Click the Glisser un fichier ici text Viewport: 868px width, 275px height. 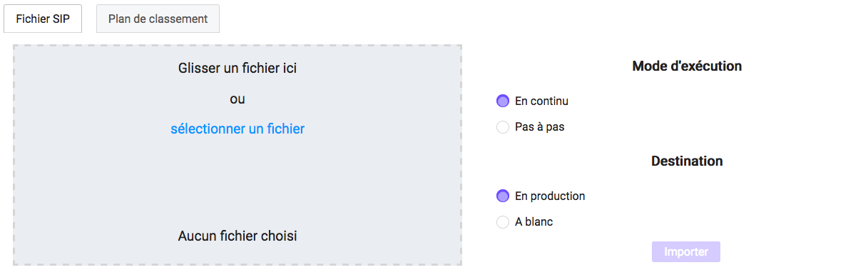[x=238, y=69]
